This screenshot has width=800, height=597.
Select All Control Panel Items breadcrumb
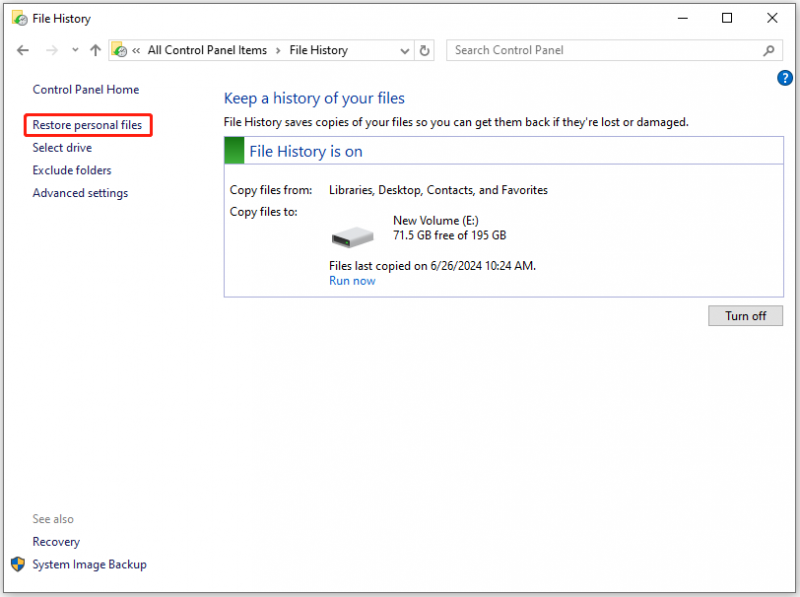click(207, 50)
